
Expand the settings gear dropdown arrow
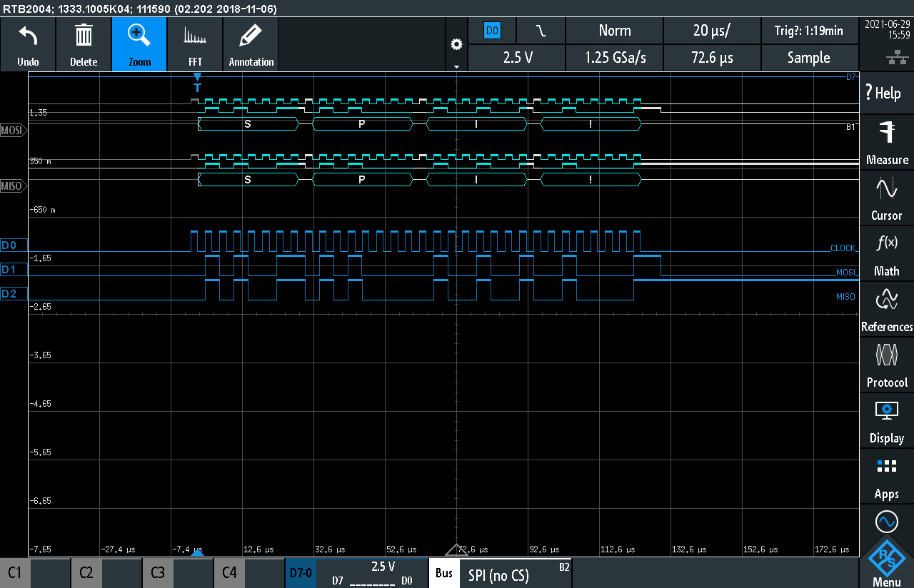pos(456,65)
